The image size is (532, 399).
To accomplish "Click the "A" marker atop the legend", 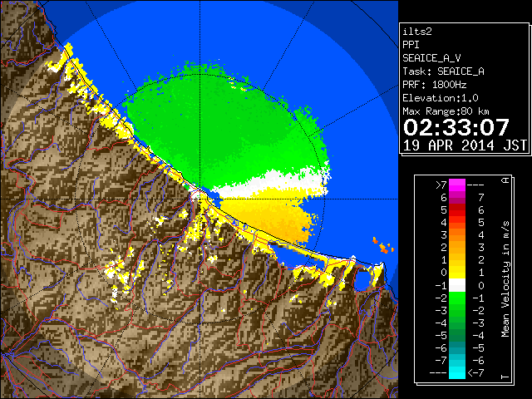I will tap(505, 180).
